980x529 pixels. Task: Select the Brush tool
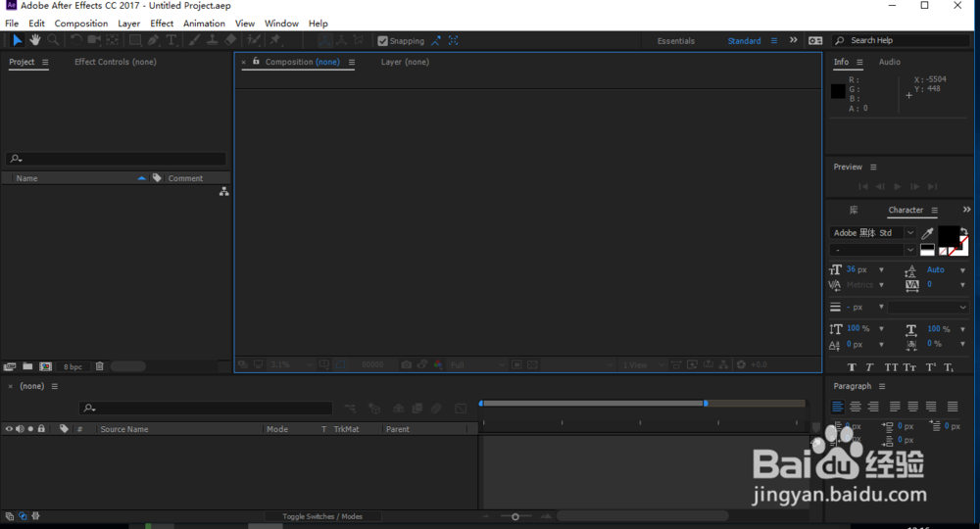coord(194,40)
